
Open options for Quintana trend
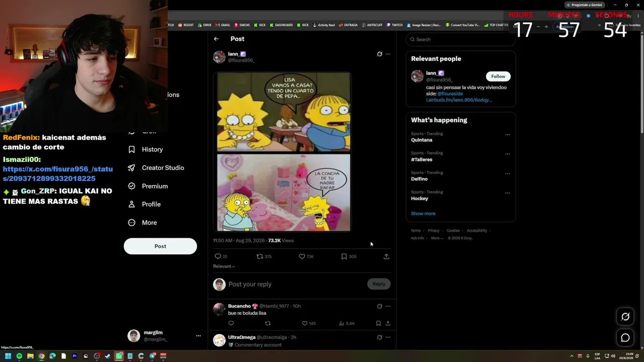(507, 135)
